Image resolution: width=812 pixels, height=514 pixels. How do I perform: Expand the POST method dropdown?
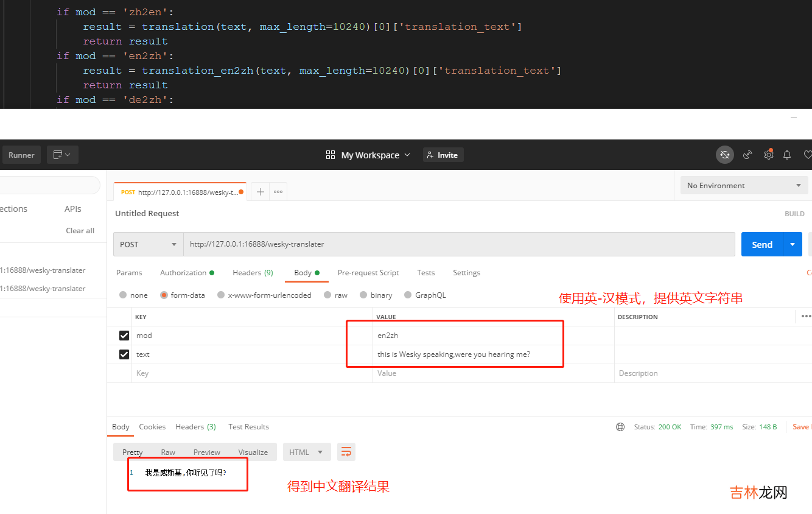[x=149, y=244]
